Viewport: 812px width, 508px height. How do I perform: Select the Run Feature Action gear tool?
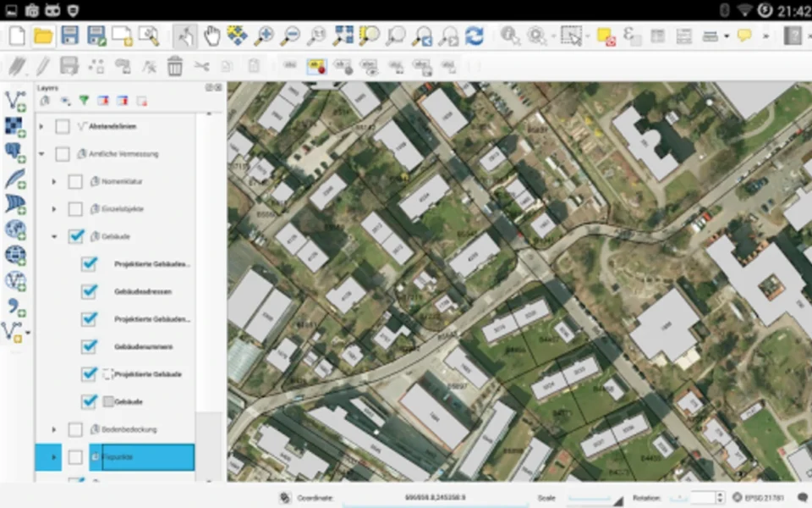tap(537, 36)
